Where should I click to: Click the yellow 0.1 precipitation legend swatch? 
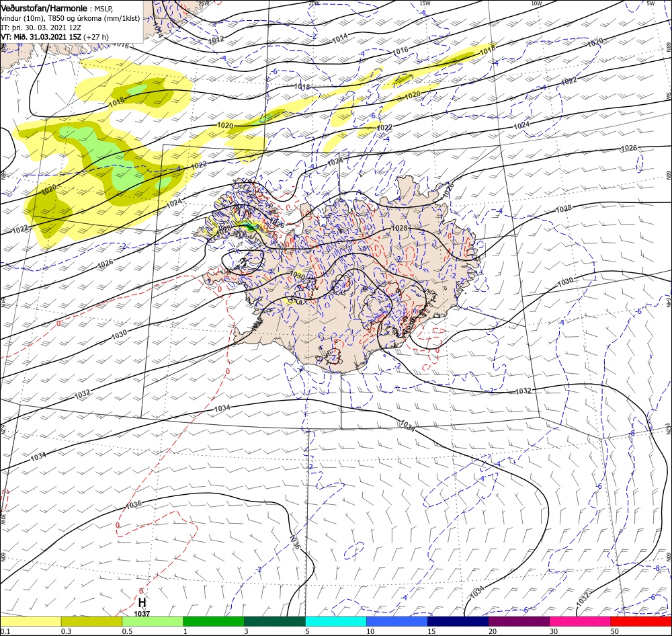tap(30, 621)
